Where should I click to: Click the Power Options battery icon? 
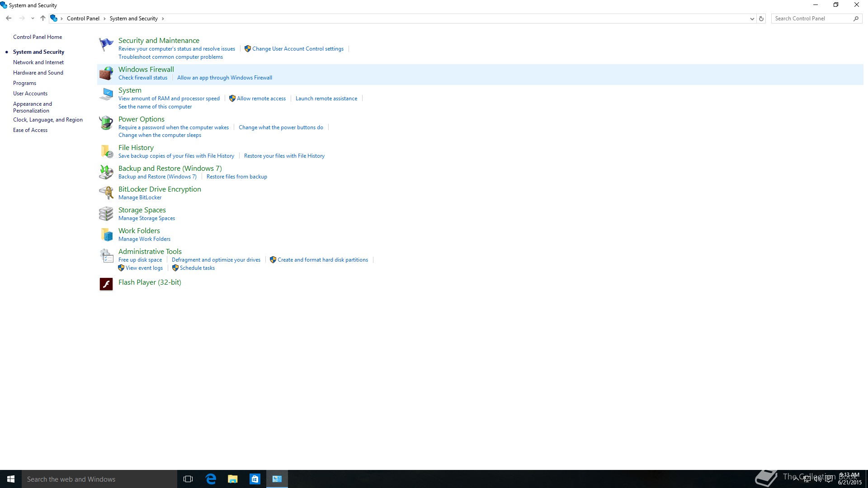coord(106,123)
